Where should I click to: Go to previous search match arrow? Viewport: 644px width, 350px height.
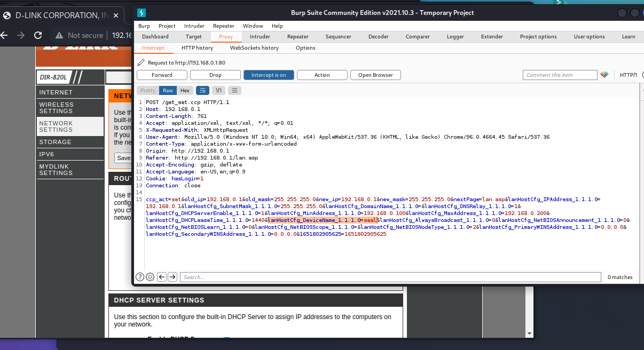(162, 277)
